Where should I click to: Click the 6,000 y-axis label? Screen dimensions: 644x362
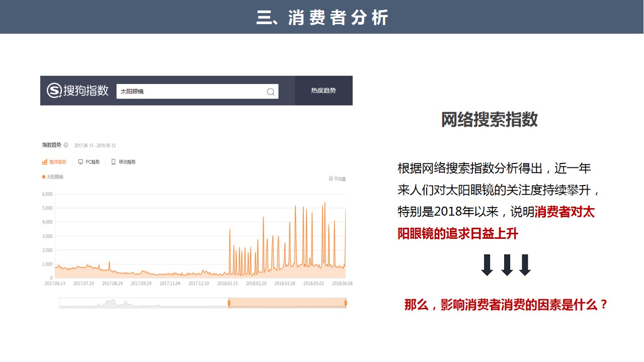tap(47, 194)
